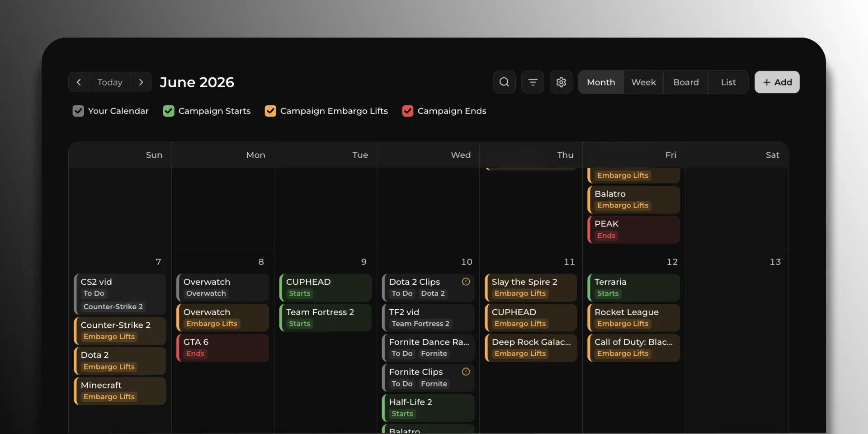Open GTA 6 Ends event
This screenshot has width=868, height=434.
tap(223, 348)
